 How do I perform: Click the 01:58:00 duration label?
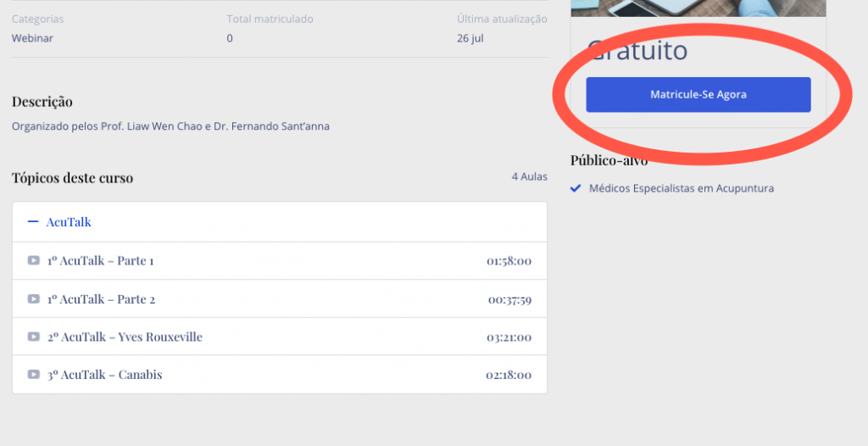509,261
